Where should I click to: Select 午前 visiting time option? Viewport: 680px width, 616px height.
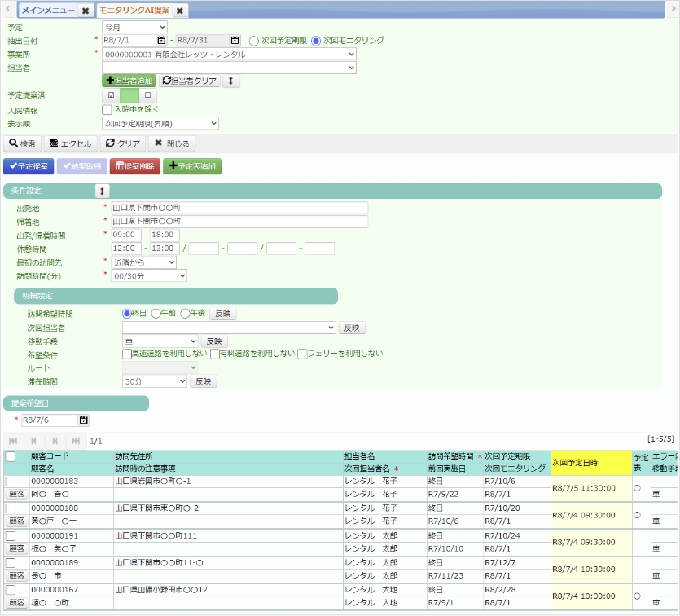click(156, 313)
